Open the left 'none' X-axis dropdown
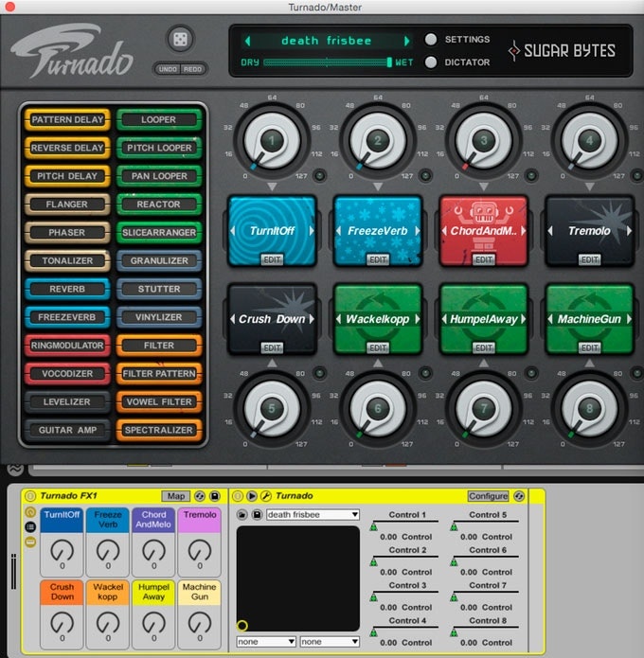Image resolution: width=644 pixels, height=658 pixels. [266, 642]
